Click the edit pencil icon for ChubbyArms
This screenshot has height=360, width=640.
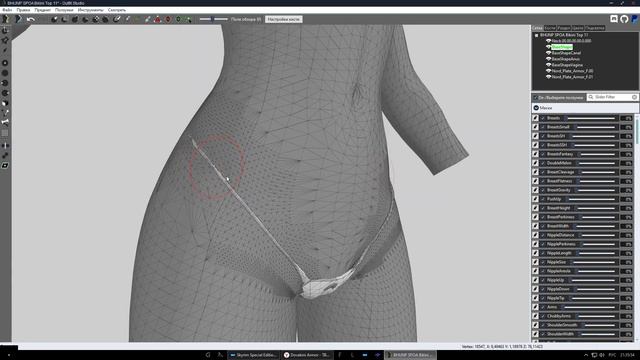(x=536, y=316)
